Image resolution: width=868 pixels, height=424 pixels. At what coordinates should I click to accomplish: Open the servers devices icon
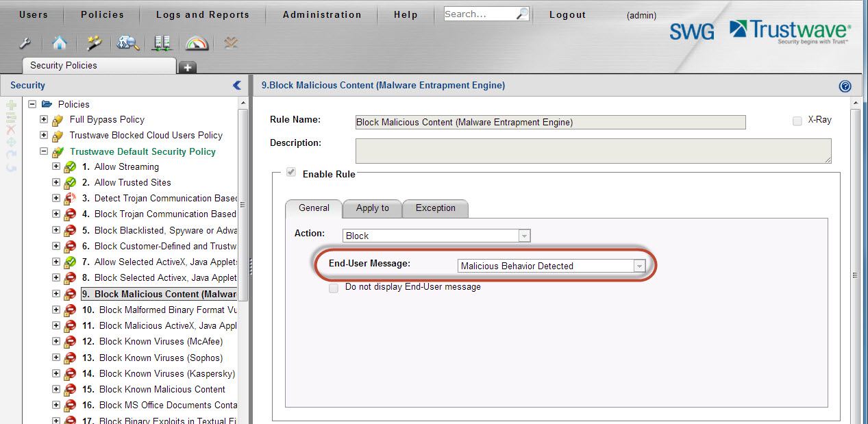[x=162, y=43]
